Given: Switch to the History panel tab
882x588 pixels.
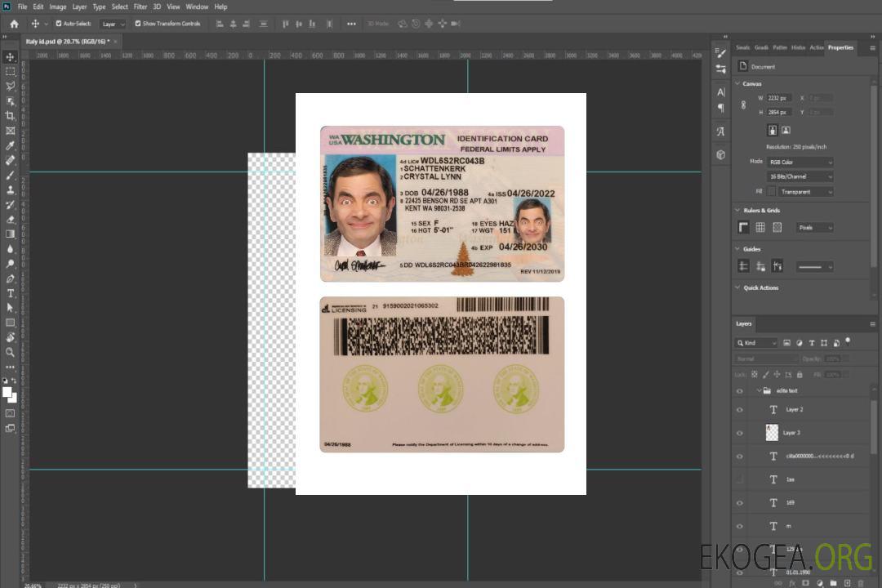Looking at the screenshot, I should (x=798, y=47).
